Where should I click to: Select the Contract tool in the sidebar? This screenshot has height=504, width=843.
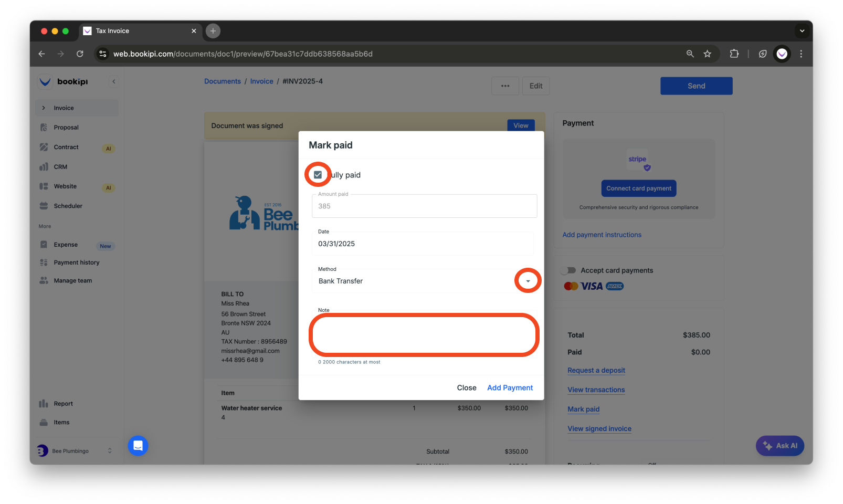[66, 147]
